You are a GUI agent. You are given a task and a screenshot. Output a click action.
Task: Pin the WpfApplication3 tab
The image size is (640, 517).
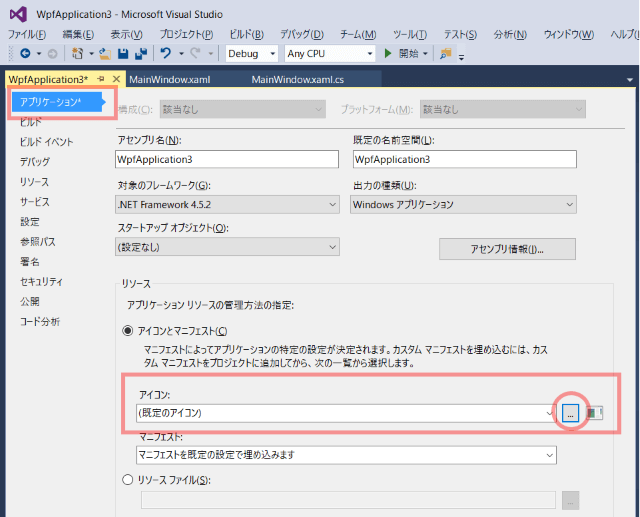[x=101, y=79]
